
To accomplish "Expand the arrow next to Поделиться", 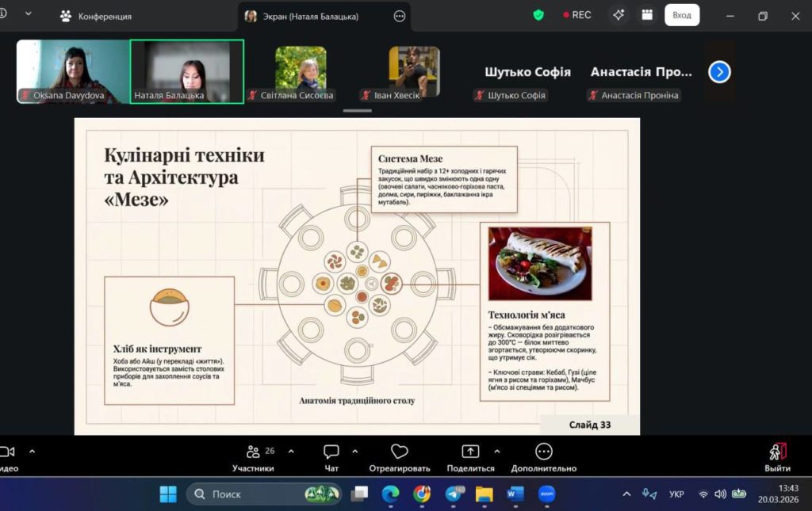I will click(497, 451).
